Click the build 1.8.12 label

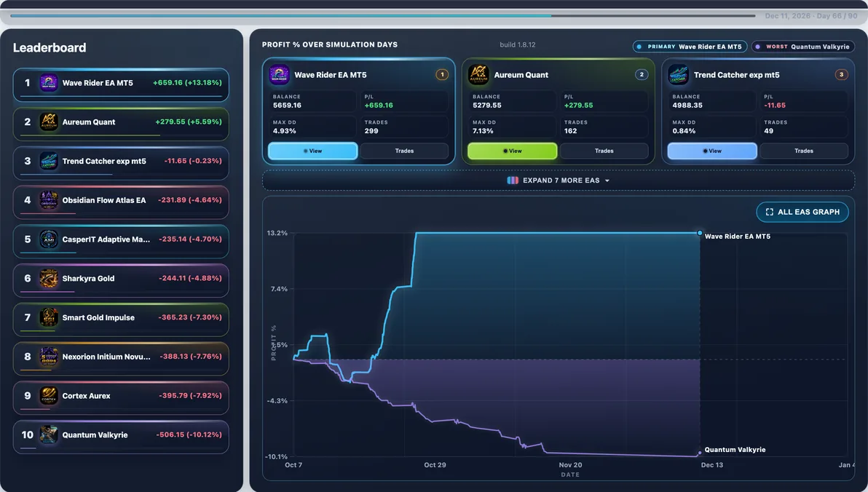tap(518, 45)
